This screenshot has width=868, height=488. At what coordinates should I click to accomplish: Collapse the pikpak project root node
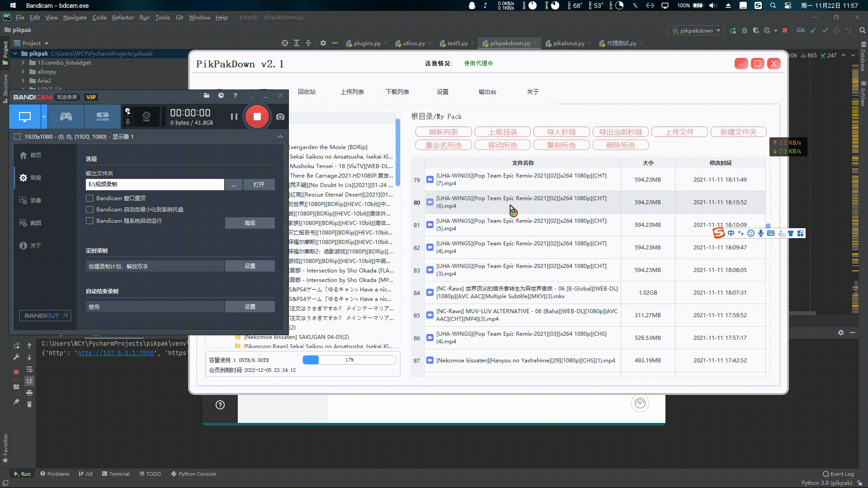click(x=15, y=53)
